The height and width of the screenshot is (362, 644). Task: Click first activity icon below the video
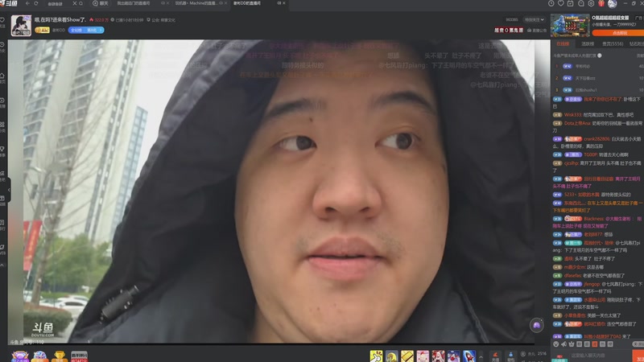pyautogui.click(x=20, y=356)
